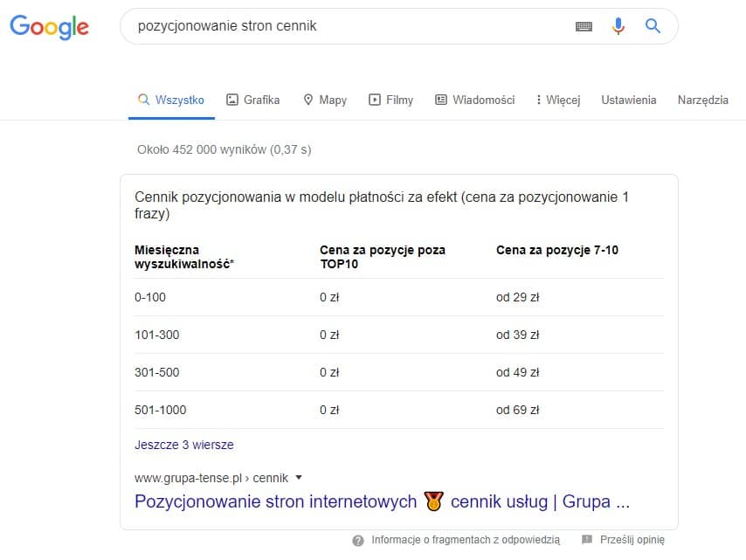
Task: Open Narzędzia search tools
Action: 702,100
